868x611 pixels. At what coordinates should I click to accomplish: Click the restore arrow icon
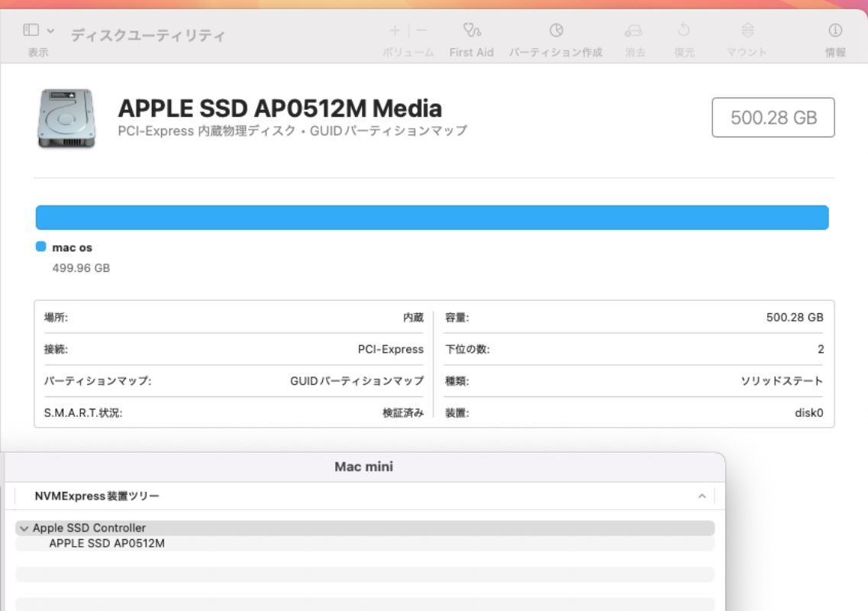pyautogui.click(x=684, y=30)
